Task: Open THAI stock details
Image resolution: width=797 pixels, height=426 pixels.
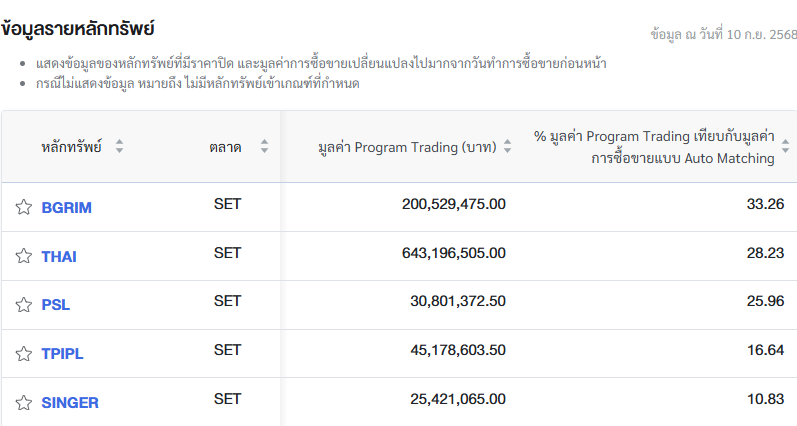Action: 59,257
